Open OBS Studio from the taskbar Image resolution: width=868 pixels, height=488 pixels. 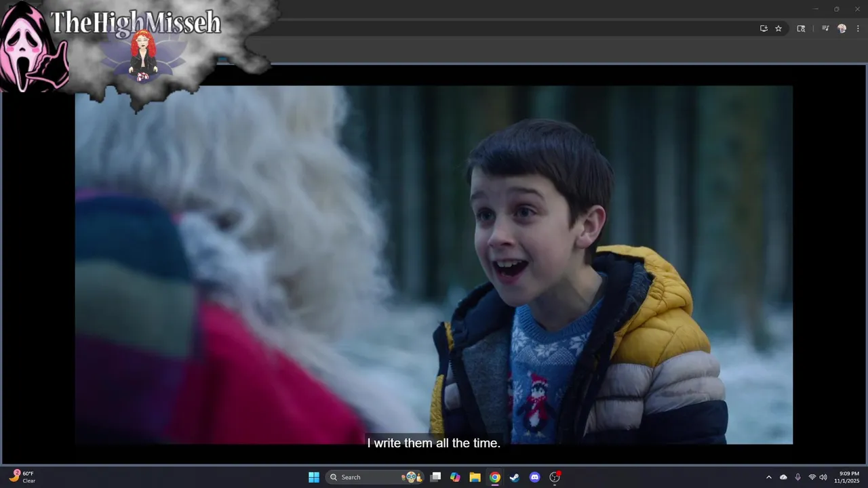click(555, 477)
